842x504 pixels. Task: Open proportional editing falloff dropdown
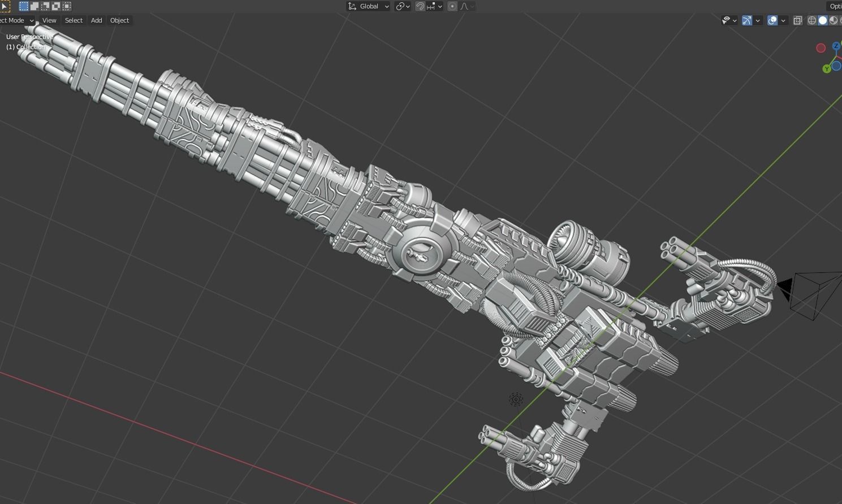click(x=467, y=6)
